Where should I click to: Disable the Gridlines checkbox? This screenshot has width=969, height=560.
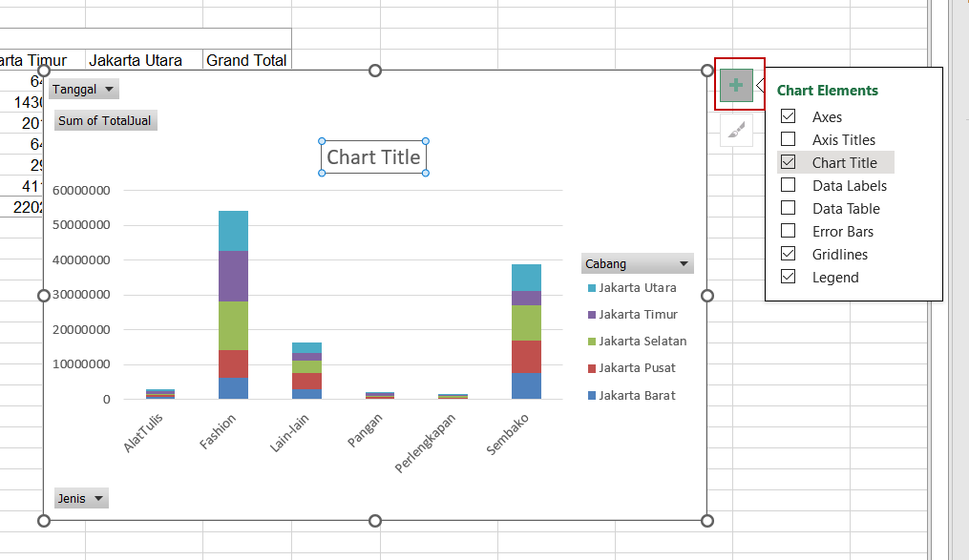(x=789, y=254)
